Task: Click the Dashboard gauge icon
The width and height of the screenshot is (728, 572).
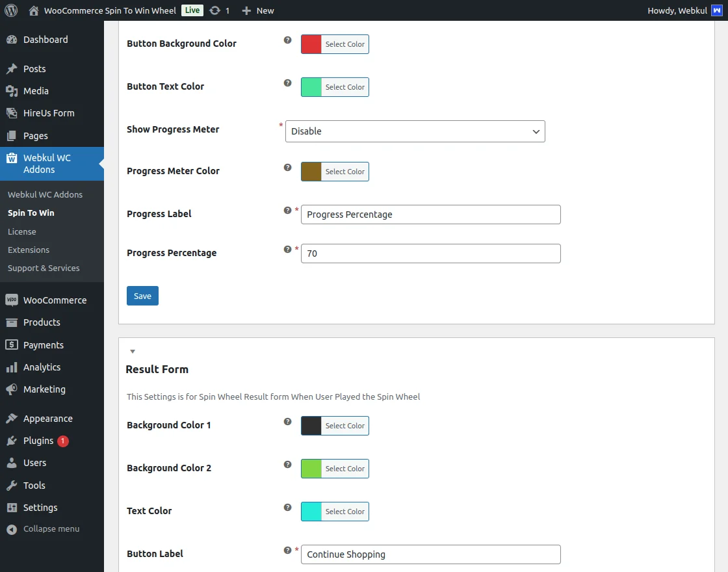Action: (x=12, y=40)
